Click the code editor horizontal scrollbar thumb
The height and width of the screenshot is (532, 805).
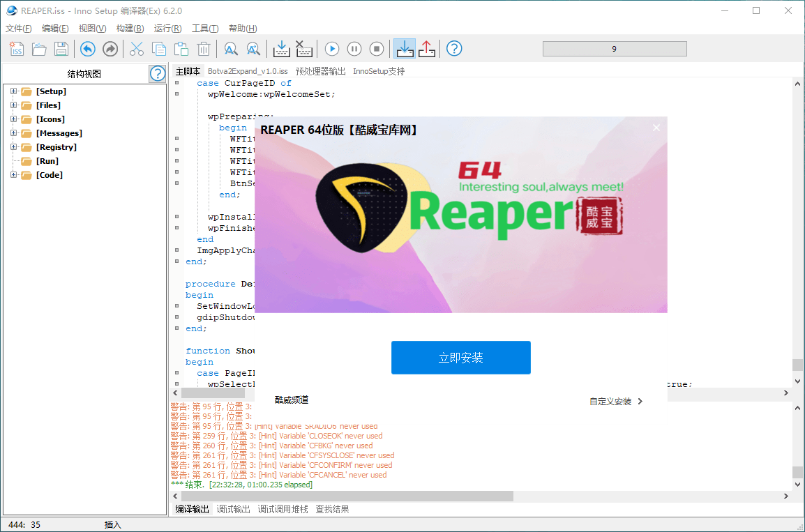(x=213, y=393)
